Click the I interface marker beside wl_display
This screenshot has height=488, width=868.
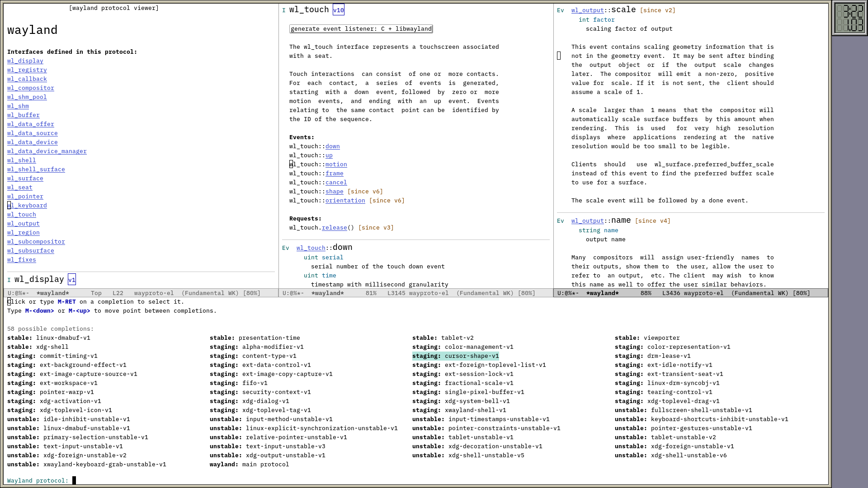[x=9, y=280]
